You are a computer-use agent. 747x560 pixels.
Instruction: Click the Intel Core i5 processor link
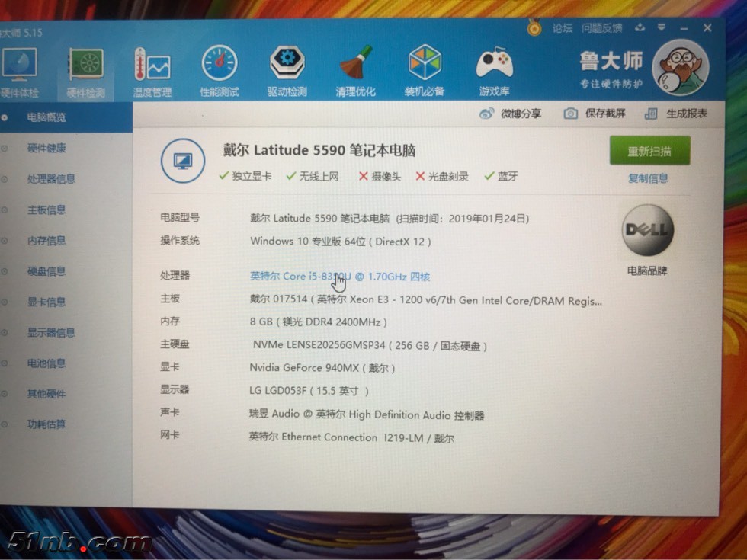click(340, 276)
